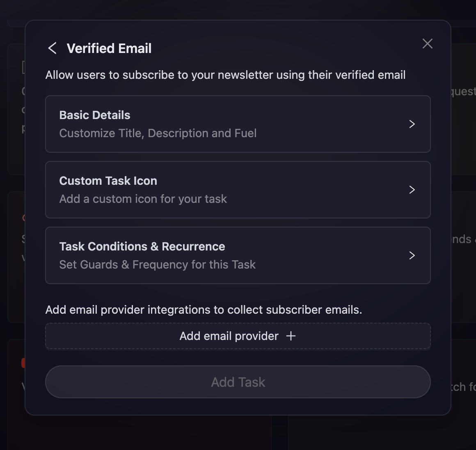Click text saying Add a custom icon for your task
Viewport: 476px width, 450px height.
143,199
